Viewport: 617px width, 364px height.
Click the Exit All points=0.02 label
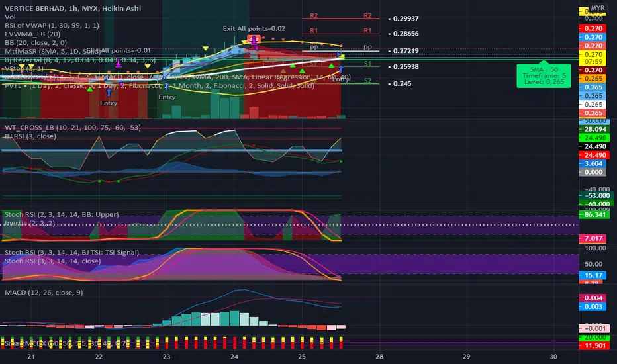pos(254,28)
